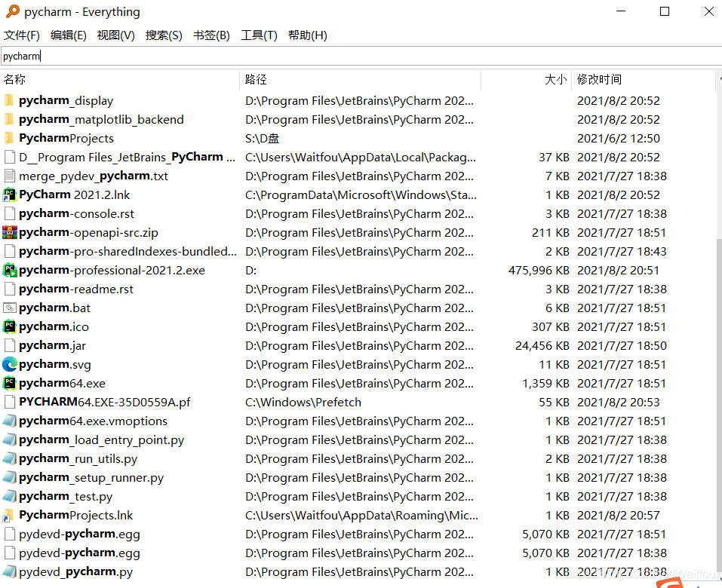
Task: Click the C:\ProgramData\Microsoft\Windows path cell
Action: [x=361, y=195]
